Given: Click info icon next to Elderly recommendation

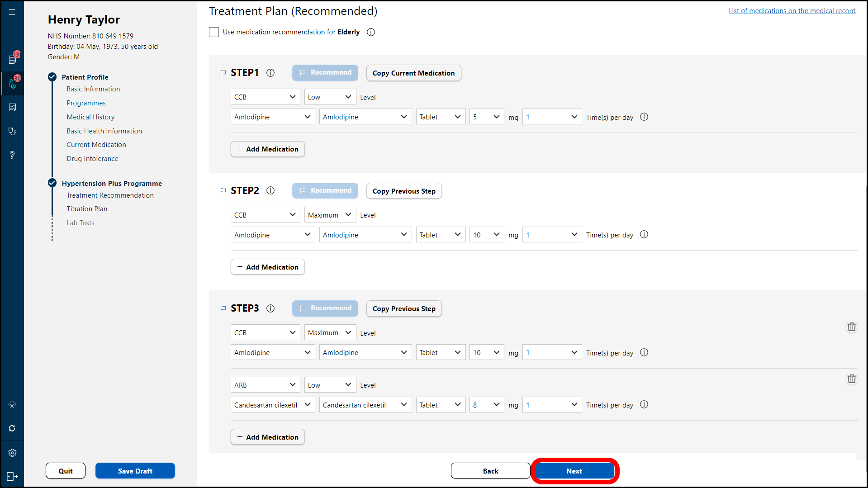Looking at the screenshot, I should (x=371, y=32).
